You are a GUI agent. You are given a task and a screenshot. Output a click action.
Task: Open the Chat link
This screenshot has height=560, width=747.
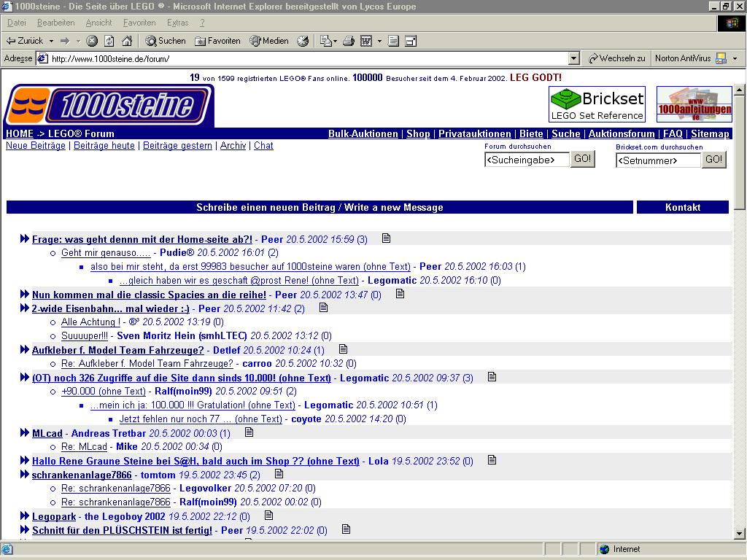point(263,146)
